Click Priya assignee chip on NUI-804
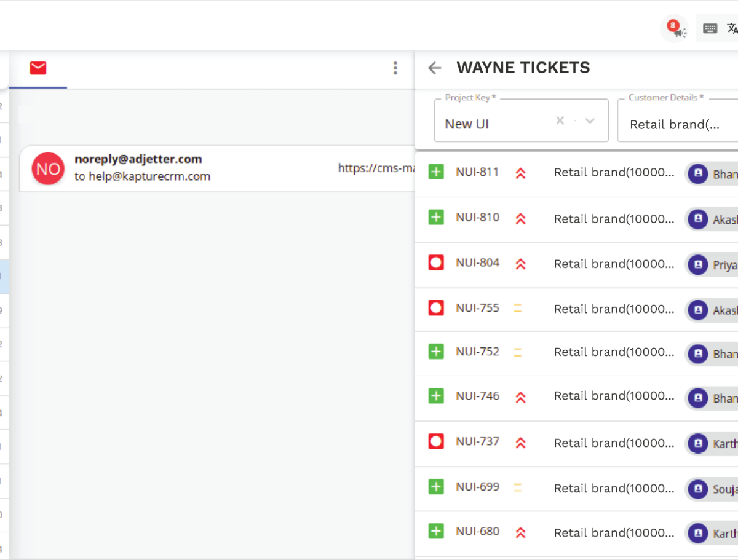This screenshot has height=560, width=738. (x=712, y=265)
